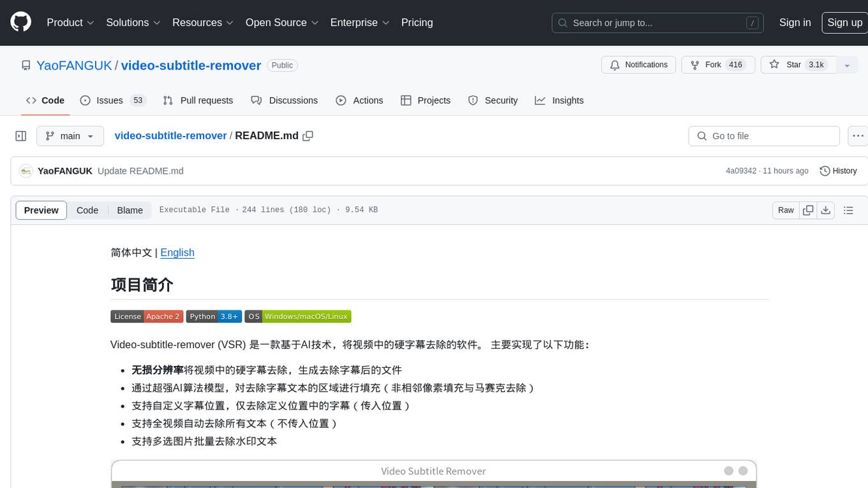Image resolution: width=868 pixels, height=488 pixels.
Task: Expand the Product menu
Action: pyautogui.click(x=70, y=22)
